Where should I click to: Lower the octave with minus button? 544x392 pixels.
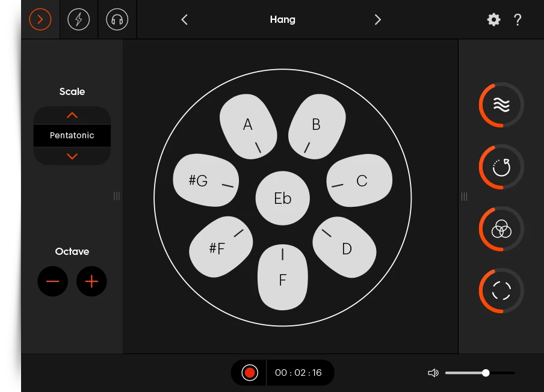(52, 281)
